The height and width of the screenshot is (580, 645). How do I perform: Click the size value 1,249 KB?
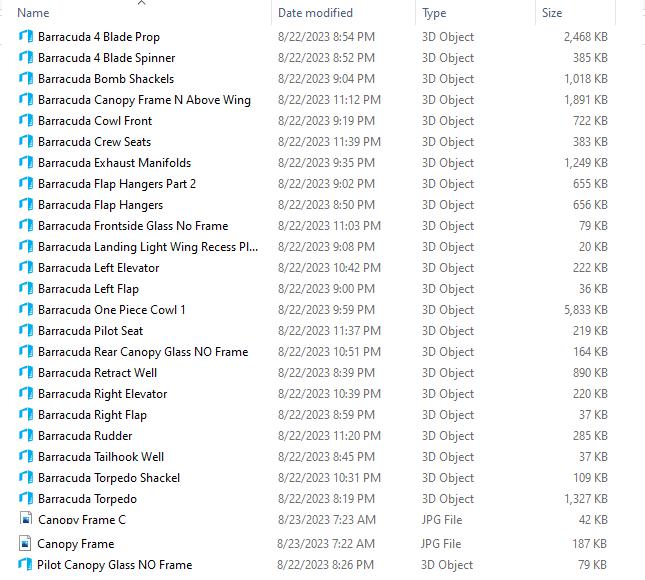click(x=586, y=163)
